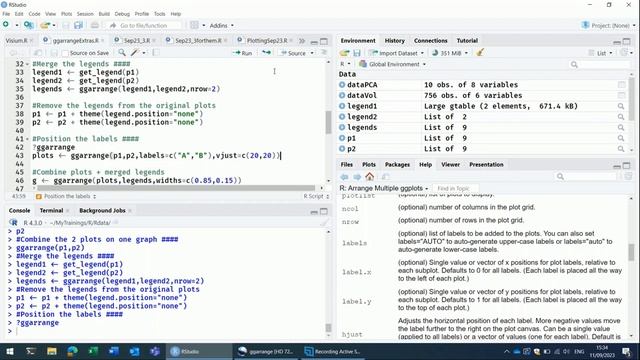Open Excel from the taskbar
The width and height of the screenshot is (640, 360).
(x=93, y=351)
